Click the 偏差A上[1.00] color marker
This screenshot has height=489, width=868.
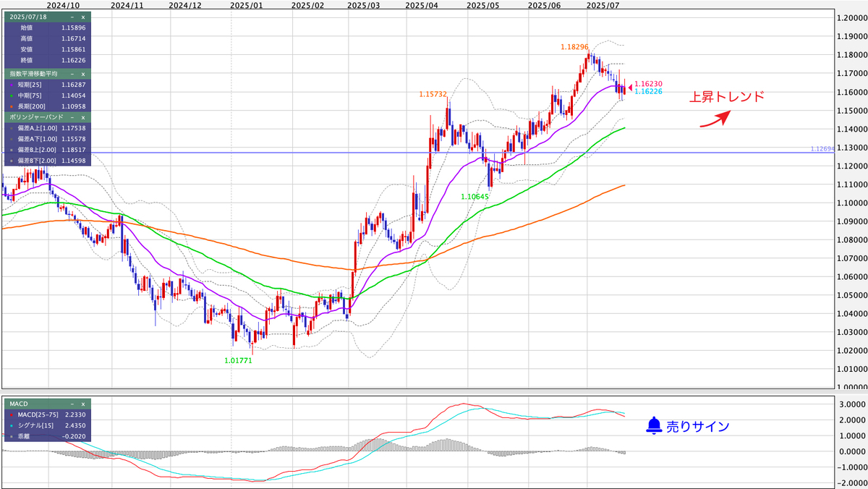[10, 127]
